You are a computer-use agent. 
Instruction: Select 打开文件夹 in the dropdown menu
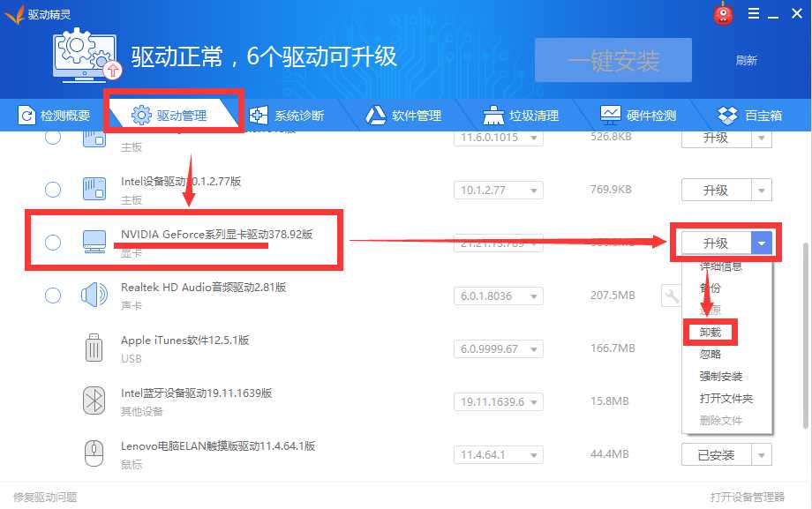click(726, 398)
